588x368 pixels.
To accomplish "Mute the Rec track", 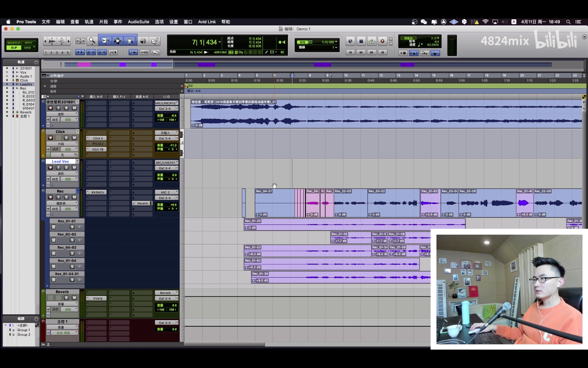I will pos(74,197).
